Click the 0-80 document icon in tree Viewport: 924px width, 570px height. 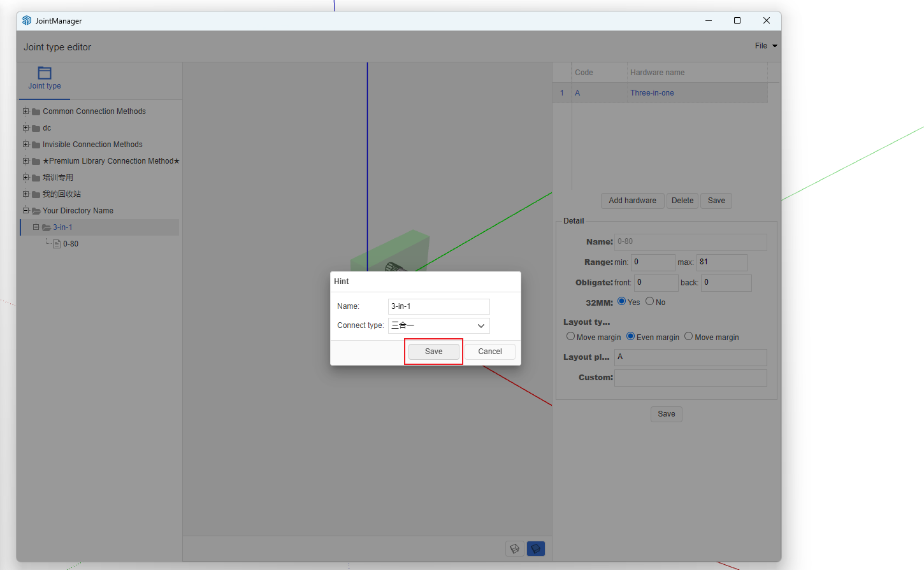click(x=57, y=244)
